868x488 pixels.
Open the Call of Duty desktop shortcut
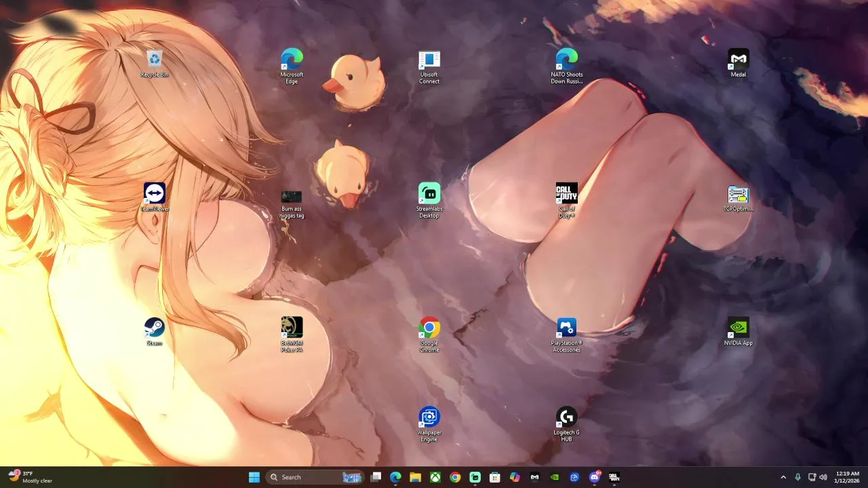[567, 201]
